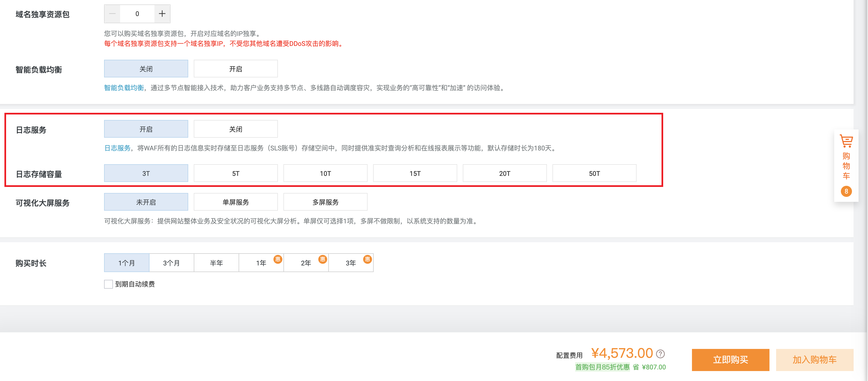
Task: Turn 智能负载均衡 on with 开启
Action: (x=236, y=69)
